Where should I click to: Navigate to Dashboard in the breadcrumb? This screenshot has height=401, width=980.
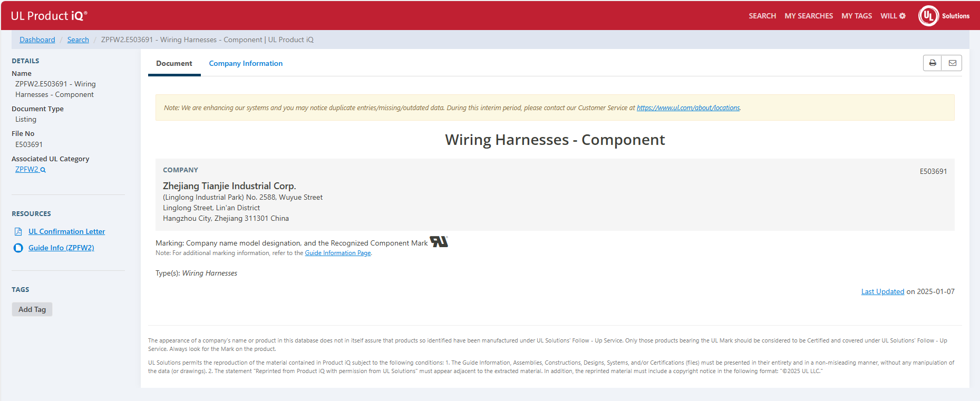[37, 40]
